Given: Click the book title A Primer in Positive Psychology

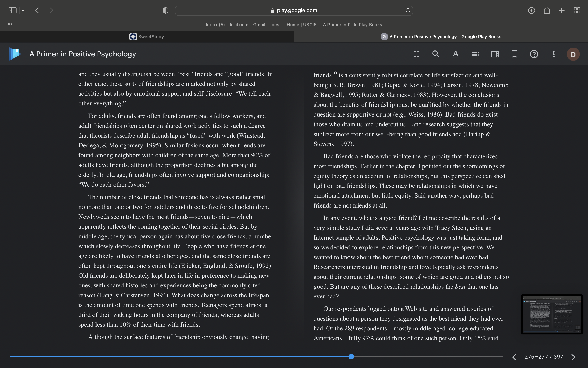Looking at the screenshot, I should [x=83, y=54].
